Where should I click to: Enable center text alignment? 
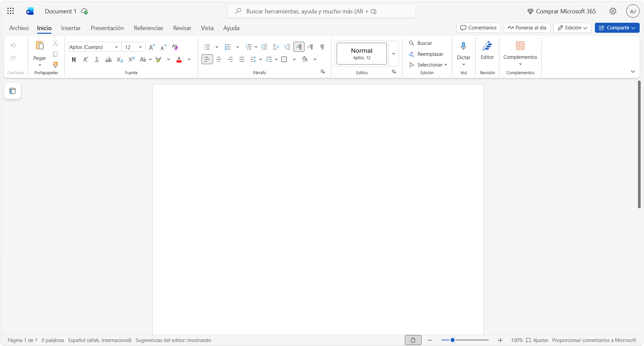[219, 60]
